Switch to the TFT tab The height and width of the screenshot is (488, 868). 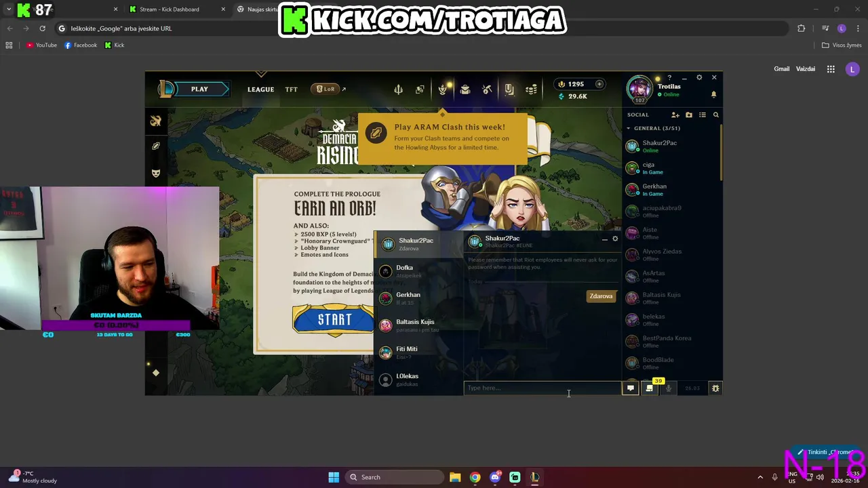(291, 89)
